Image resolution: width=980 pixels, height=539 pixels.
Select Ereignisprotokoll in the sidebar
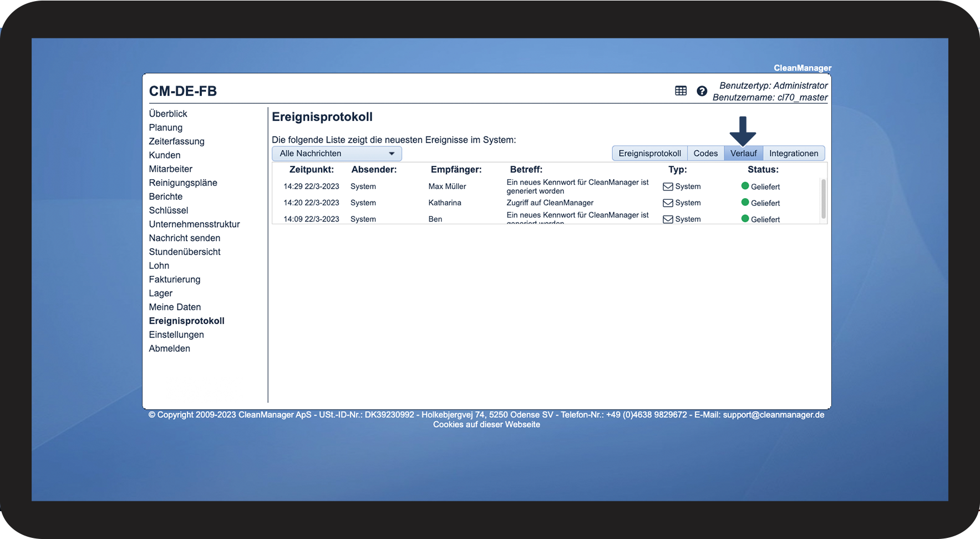pos(186,321)
